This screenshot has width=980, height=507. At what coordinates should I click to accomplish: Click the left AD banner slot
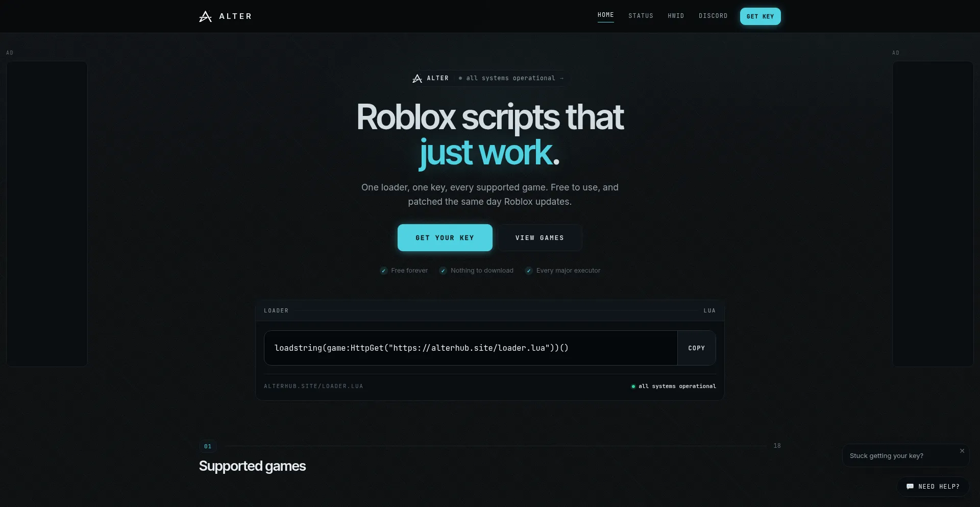point(46,213)
